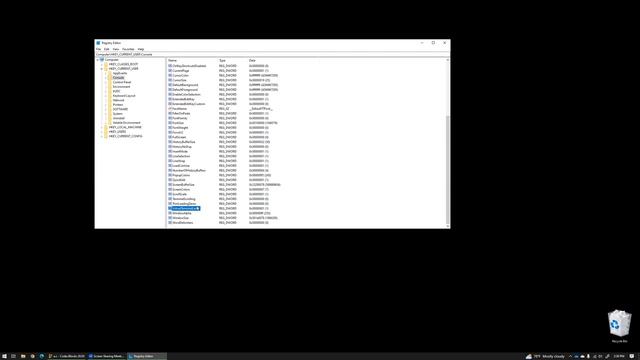
Task: Click the Computer root icon in tree
Action: pyautogui.click(x=102, y=60)
